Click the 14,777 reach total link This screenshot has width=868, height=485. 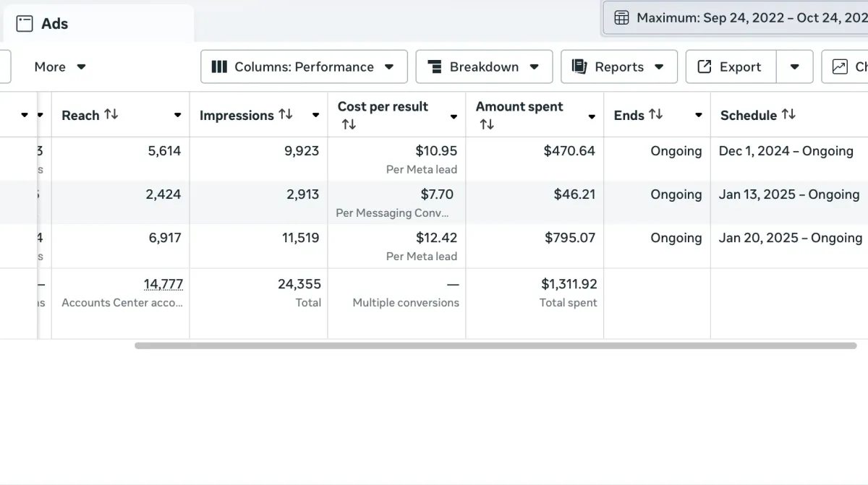(x=163, y=284)
